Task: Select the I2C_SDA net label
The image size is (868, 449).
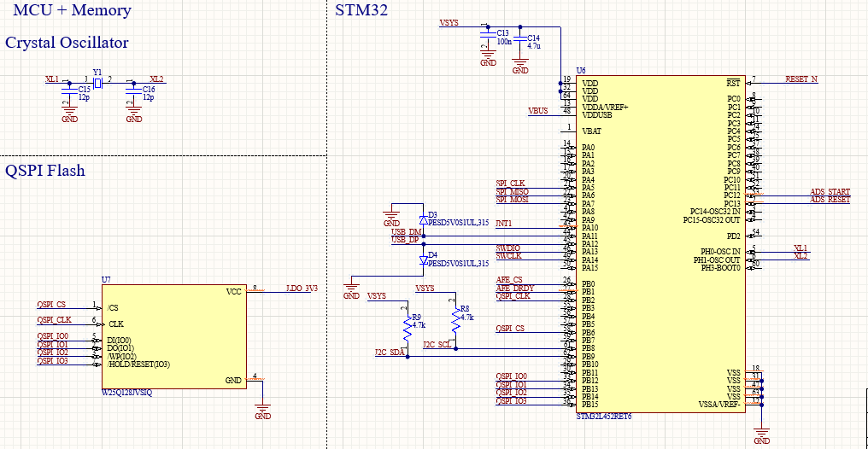Action: coord(390,353)
